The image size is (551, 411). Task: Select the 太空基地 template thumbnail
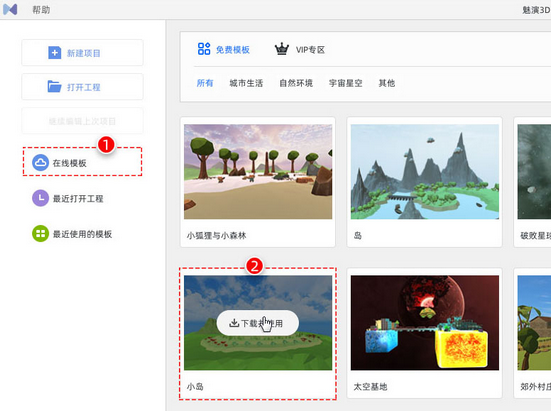click(425, 323)
